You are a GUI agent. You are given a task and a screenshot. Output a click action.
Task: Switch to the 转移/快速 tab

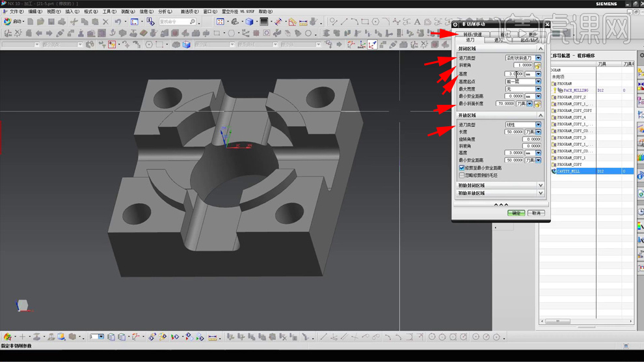coord(473,35)
